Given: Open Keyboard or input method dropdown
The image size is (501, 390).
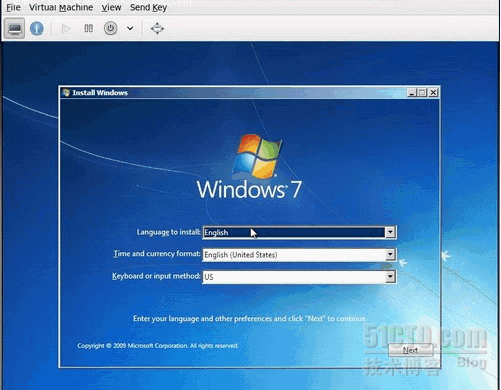Looking at the screenshot, I should click(299, 277).
